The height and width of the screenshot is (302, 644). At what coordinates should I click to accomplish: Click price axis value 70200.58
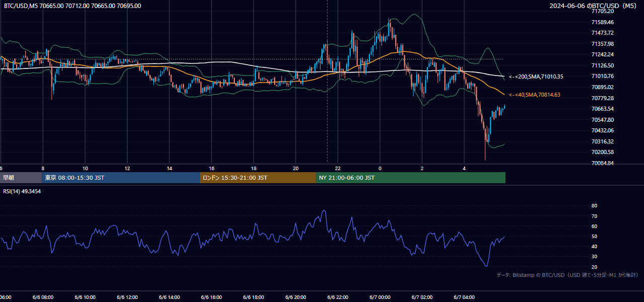point(603,152)
